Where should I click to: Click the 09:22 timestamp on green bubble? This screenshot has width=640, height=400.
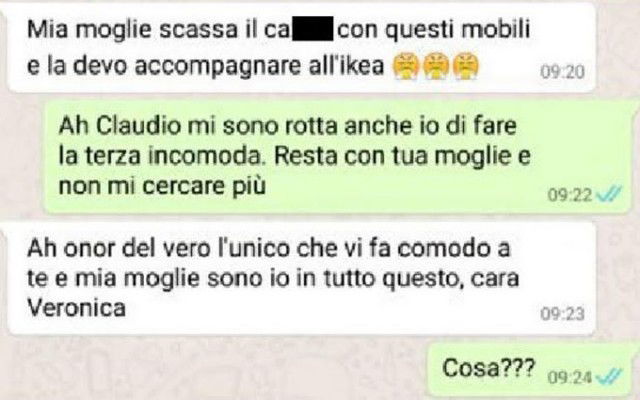(570, 195)
